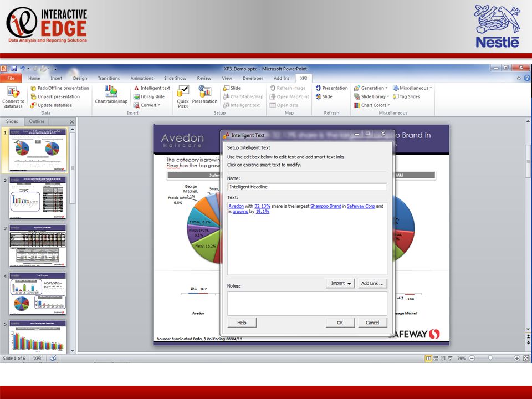Select slide 3 thumbnail
Viewport: 532px width, 399px height.
pos(38,245)
